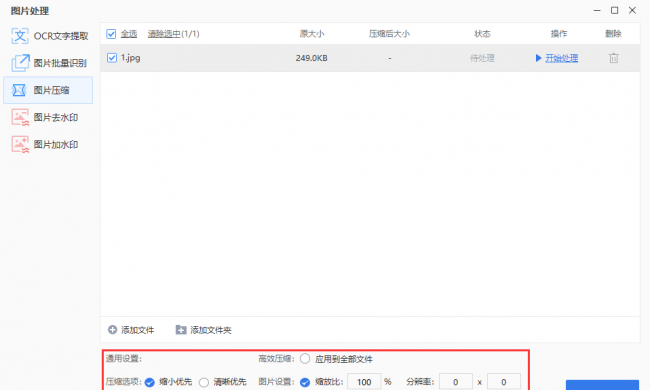Click the 原大小 column header
650x390 pixels.
[312, 34]
